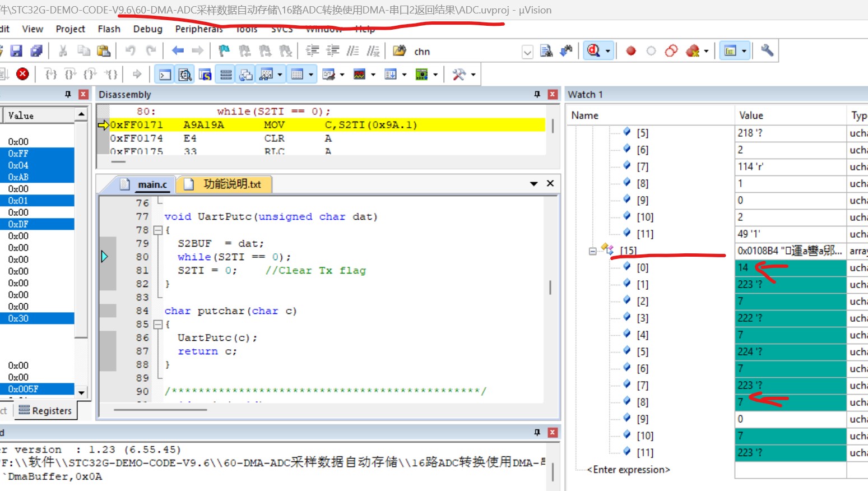Viewport: 868px width, 491px height.
Task: Click code line 81 S2TI = 0
Action: (x=271, y=270)
